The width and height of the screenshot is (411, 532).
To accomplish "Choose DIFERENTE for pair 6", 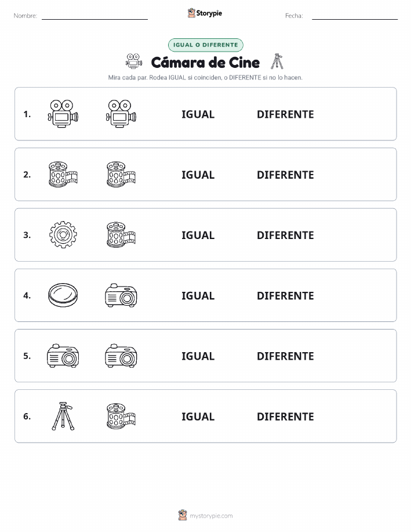I will pyautogui.click(x=285, y=417).
